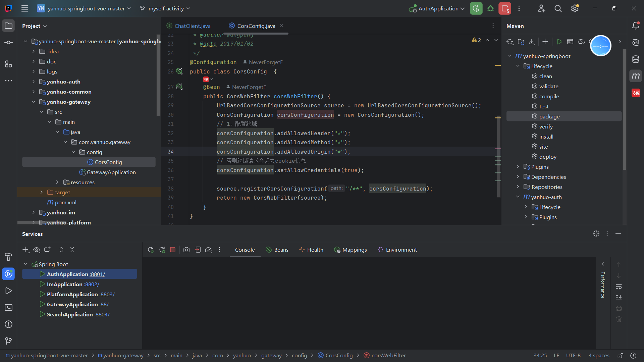644x362 pixels.
Task: Take a thread dump with the camera icon
Action: (x=186, y=250)
